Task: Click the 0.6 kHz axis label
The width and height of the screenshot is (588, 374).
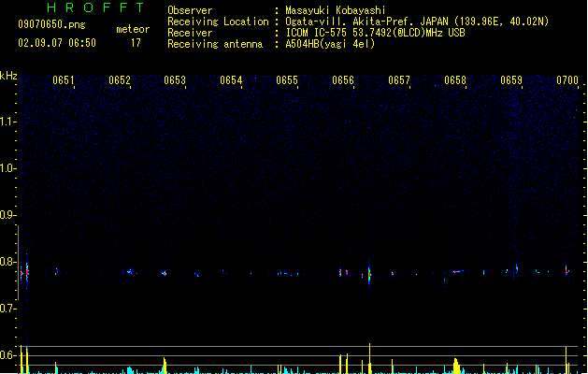Action: (x=7, y=355)
